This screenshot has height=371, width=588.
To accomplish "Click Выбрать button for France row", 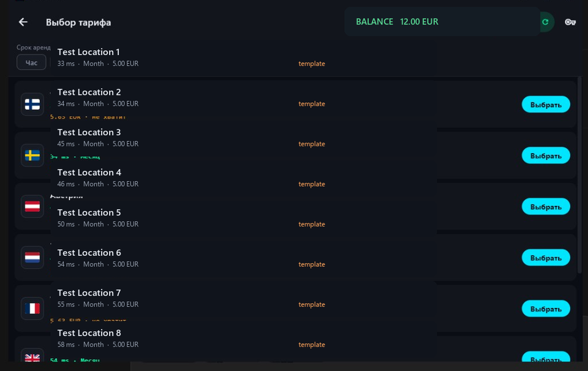I will coord(546,309).
